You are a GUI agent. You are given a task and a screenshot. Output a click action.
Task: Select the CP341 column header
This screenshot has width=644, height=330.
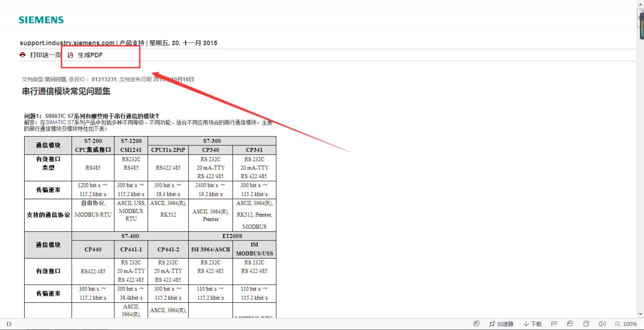[x=254, y=150]
